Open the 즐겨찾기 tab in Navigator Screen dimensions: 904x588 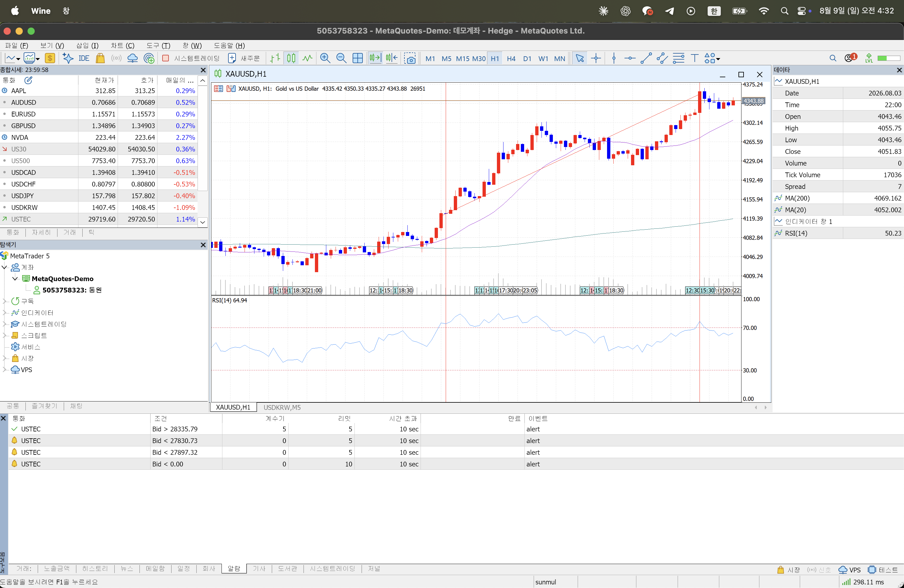pyautogui.click(x=44, y=406)
